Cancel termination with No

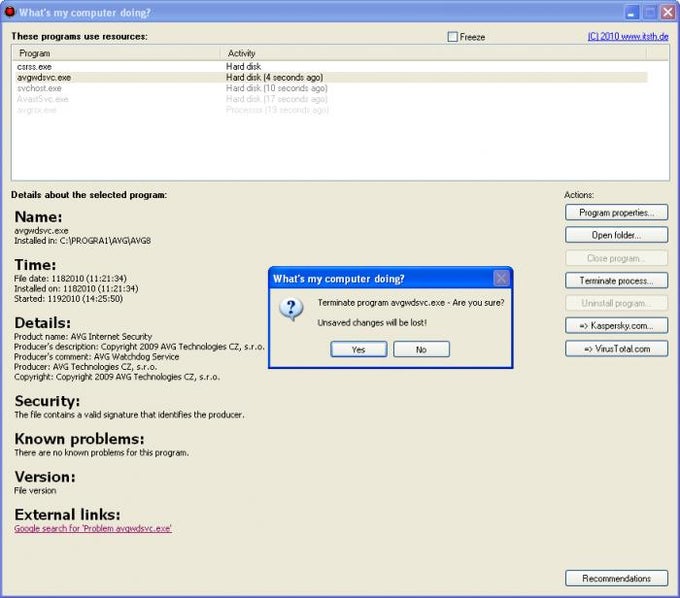[x=421, y=350]
